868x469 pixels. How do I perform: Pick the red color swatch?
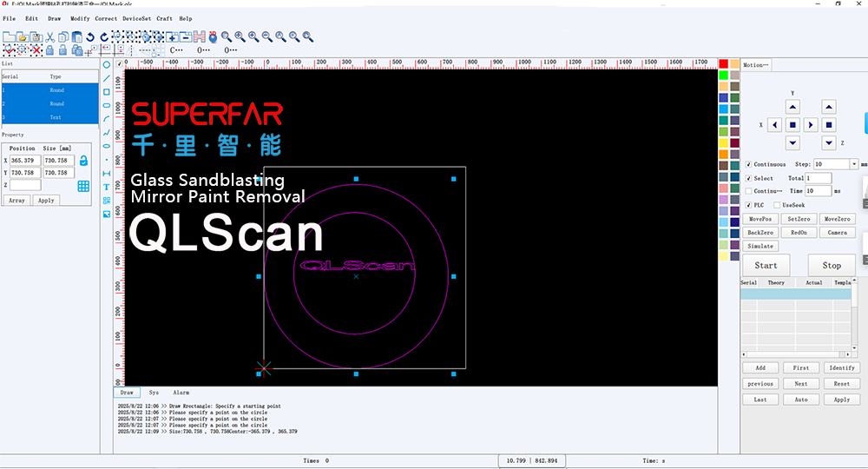click(724, 63)
